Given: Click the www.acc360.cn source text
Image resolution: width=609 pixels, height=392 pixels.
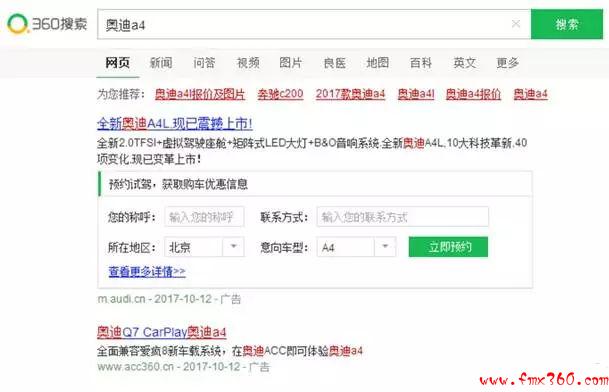Looking at the screenshot, I should pos(136,367).
